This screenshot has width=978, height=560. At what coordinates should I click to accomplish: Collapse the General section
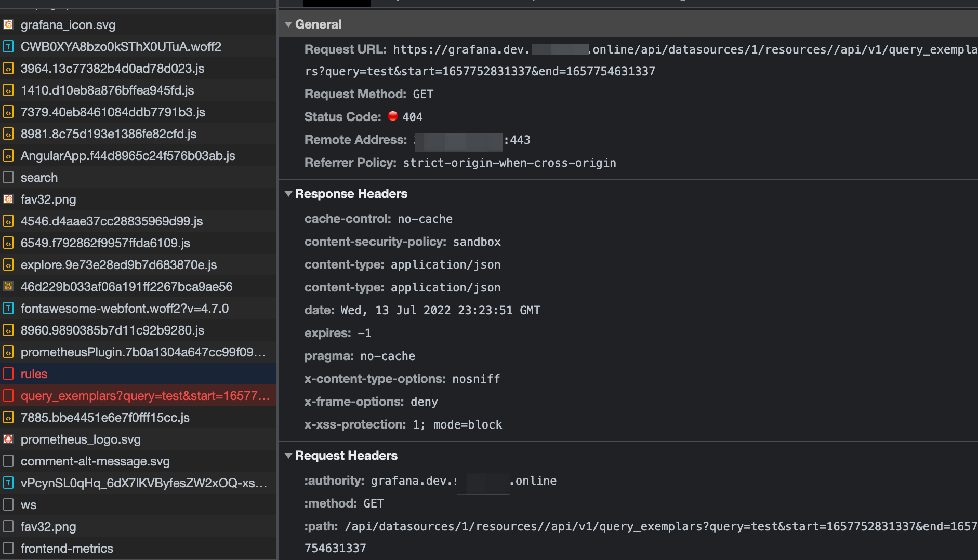(289, 24)
